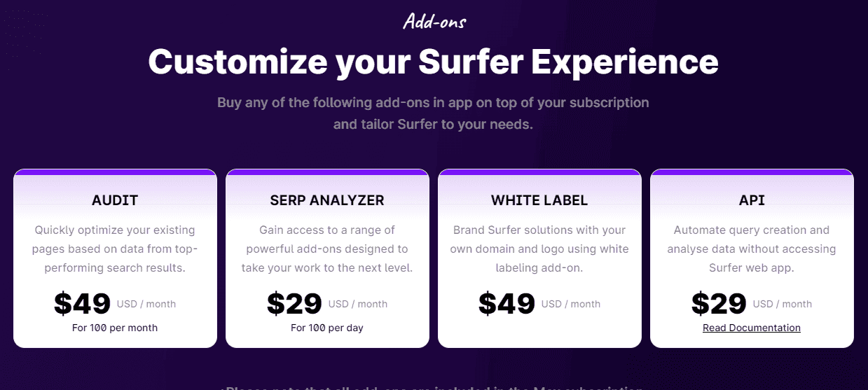Click "USD / month" in the Audit card

click(146, 304)
